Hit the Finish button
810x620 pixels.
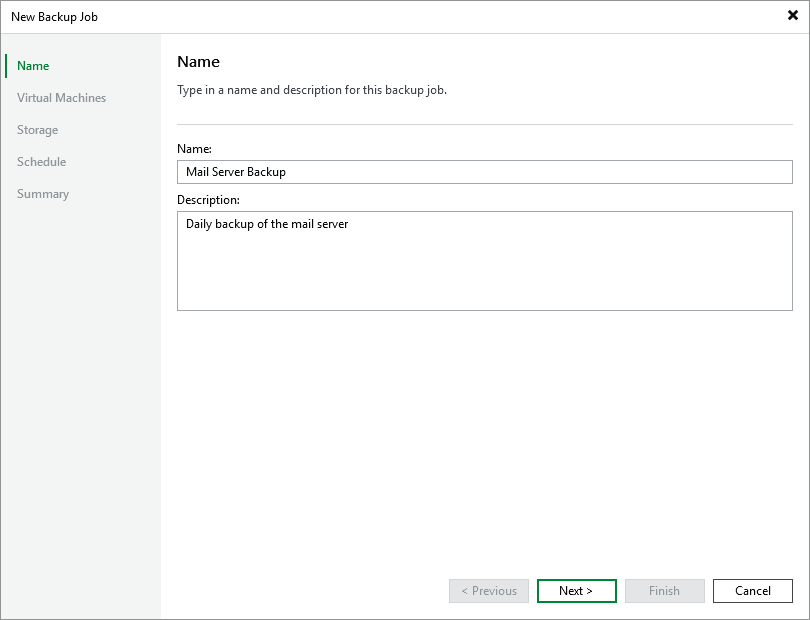[664, 591]
